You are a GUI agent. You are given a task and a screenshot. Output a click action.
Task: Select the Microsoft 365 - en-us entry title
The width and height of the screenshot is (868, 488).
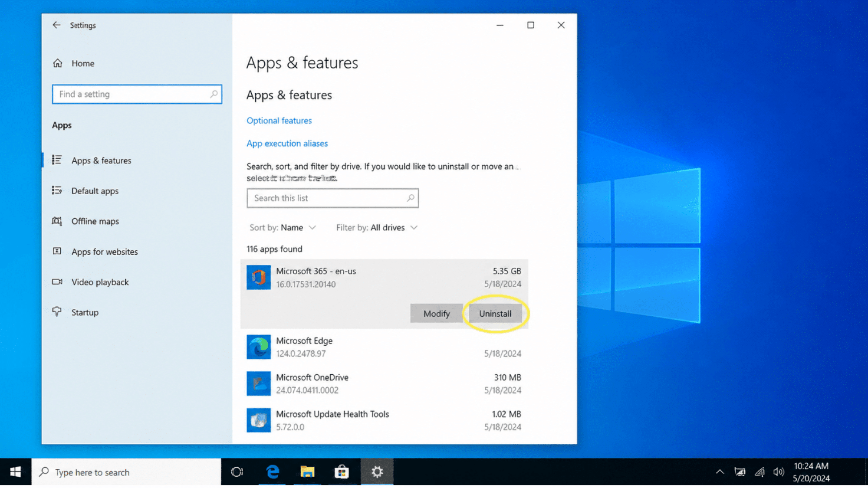(316, 271)
